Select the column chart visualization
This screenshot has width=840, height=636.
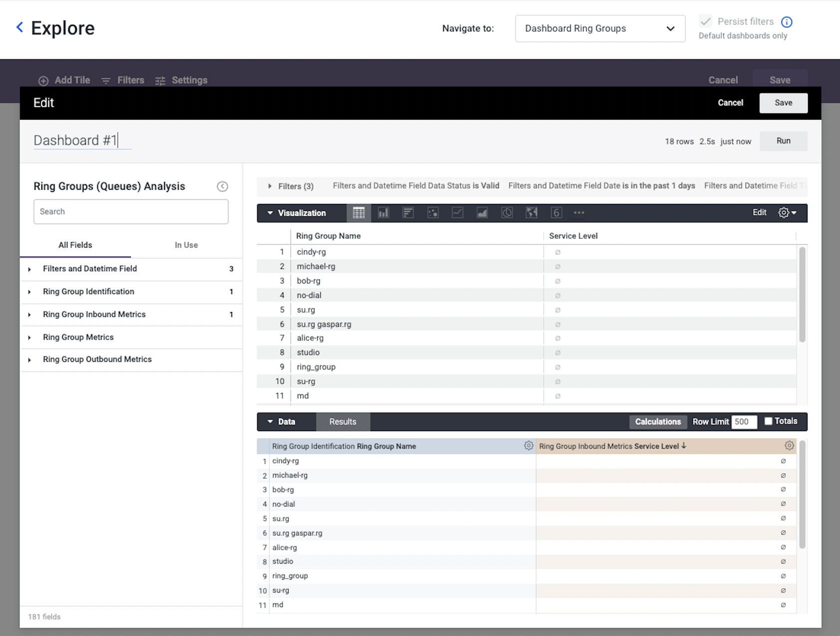point(383,213)
